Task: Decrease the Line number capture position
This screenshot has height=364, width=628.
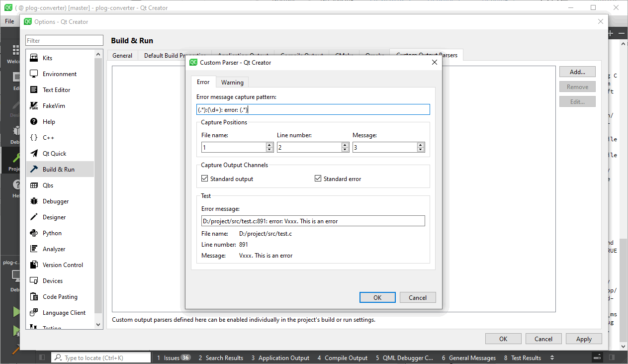Action: 345,150
